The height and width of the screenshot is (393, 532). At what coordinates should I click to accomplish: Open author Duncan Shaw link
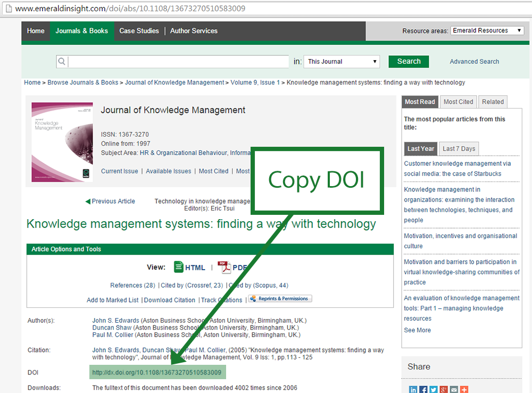pyautogui.click(x=112, y=328)
